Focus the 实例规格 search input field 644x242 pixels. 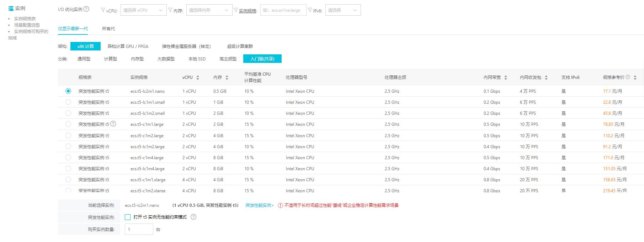pos(283,10)
